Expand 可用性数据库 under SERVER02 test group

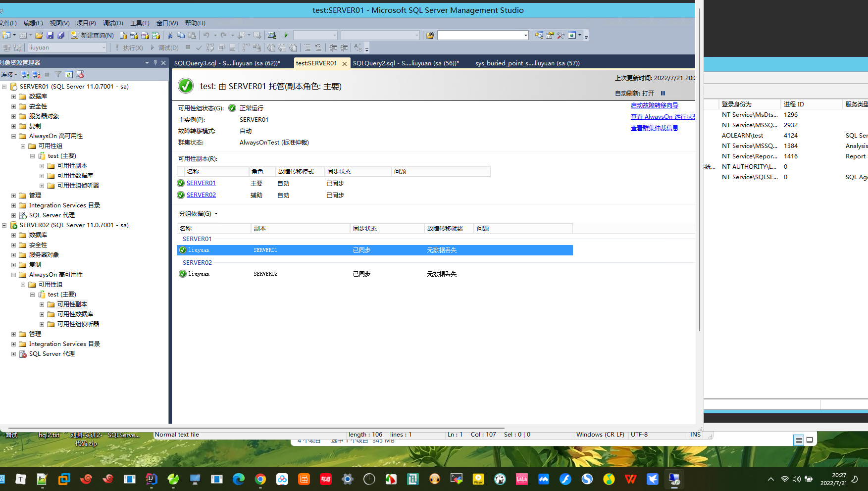point(42,314)
